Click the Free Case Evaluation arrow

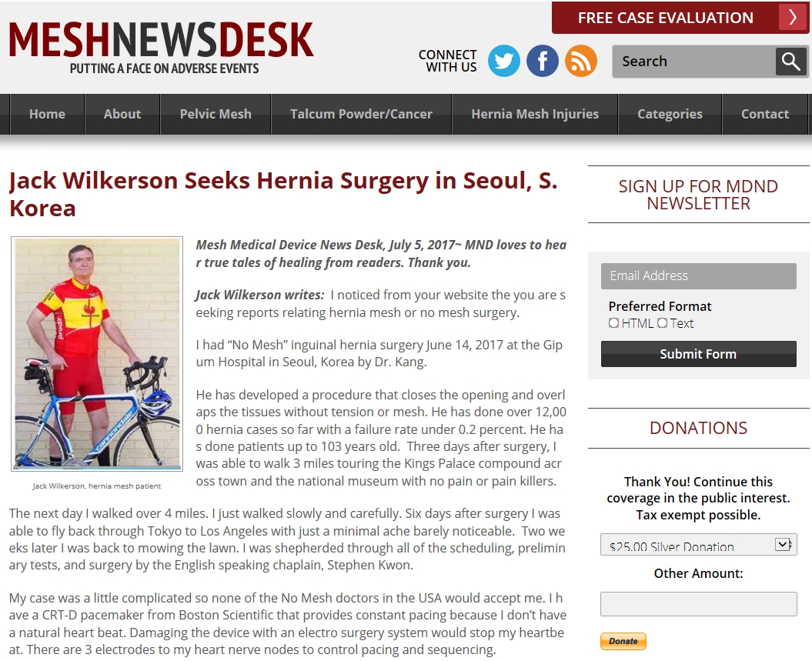(x=793, y=18)
